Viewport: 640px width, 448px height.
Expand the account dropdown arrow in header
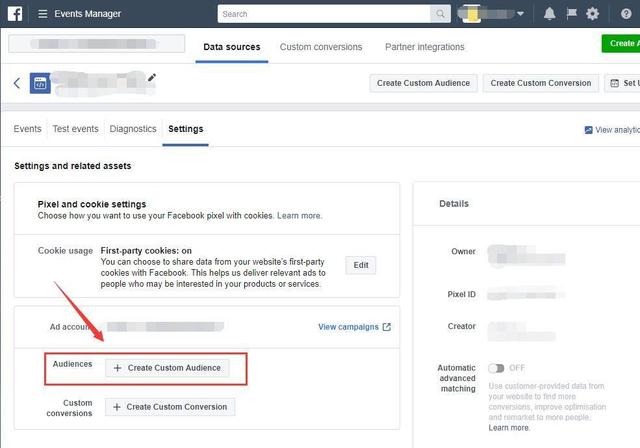pos(520,14)
